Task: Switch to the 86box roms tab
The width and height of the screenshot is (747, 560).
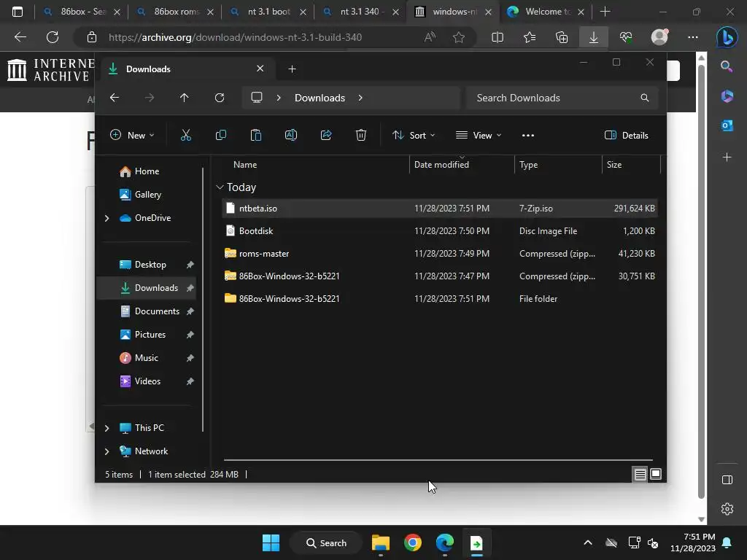Action: (x=175, y=12)
